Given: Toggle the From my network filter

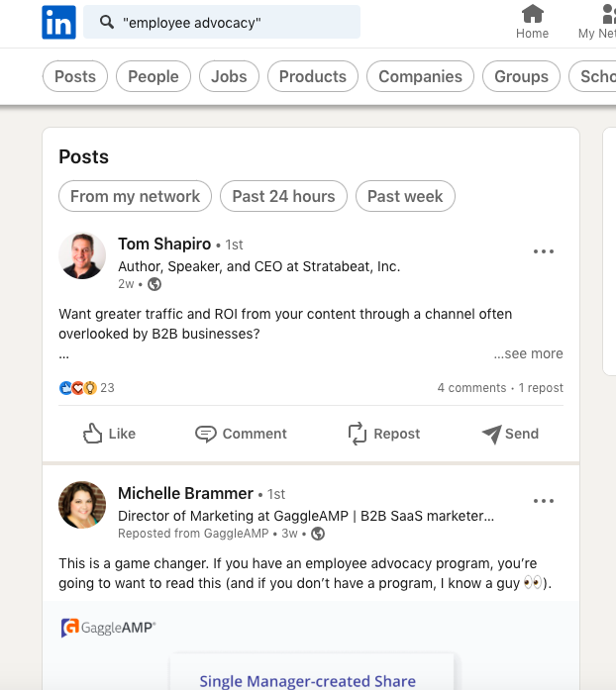Looking at the screenshot, I should coord(136,196).
